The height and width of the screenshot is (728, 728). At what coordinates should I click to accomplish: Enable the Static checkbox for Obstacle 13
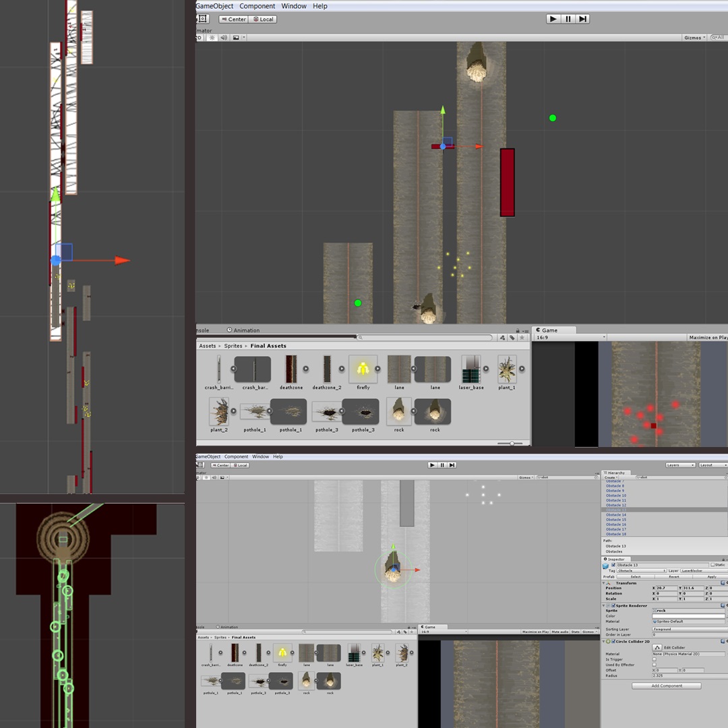click(713, 565)
